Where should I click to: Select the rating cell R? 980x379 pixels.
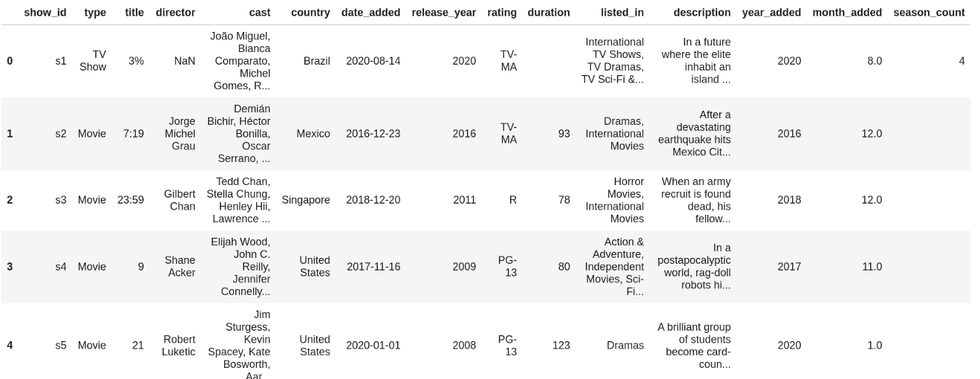[x=512, y=200]
